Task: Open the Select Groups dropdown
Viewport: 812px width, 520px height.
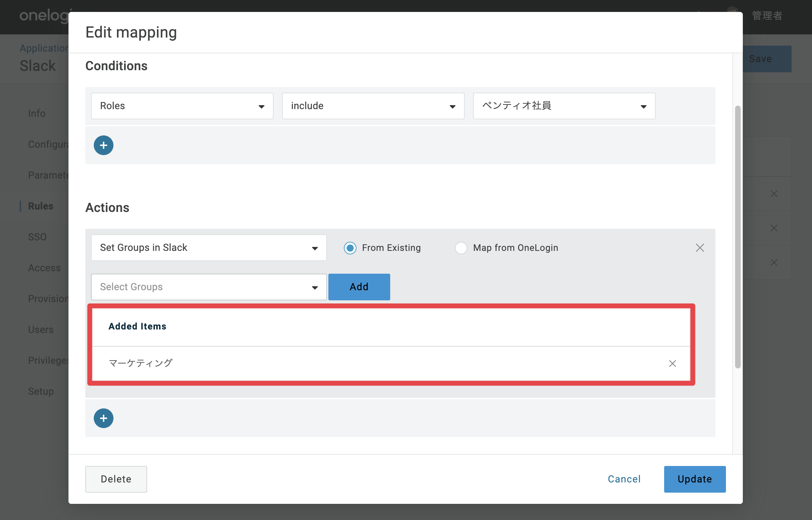Action: pos(209,287)
